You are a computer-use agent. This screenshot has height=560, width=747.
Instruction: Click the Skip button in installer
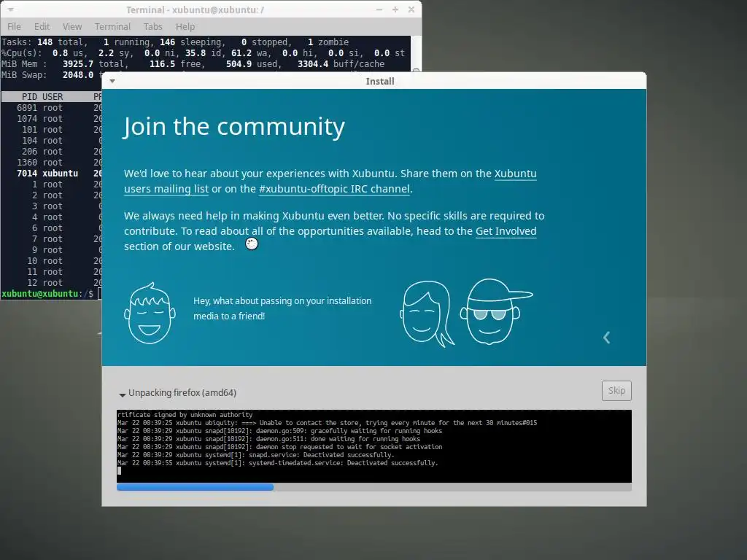(x=616, y=391)
